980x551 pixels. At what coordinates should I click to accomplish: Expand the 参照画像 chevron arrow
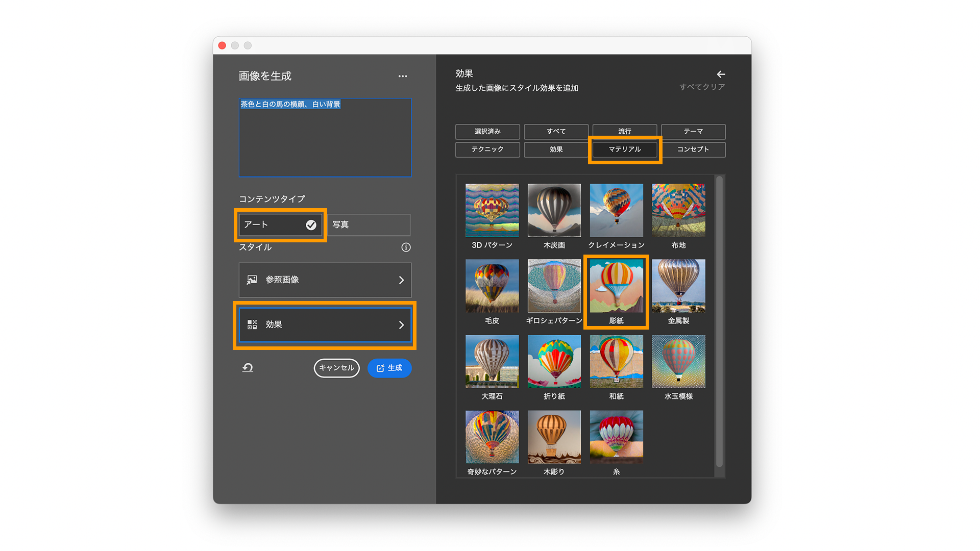pos(401,280)
